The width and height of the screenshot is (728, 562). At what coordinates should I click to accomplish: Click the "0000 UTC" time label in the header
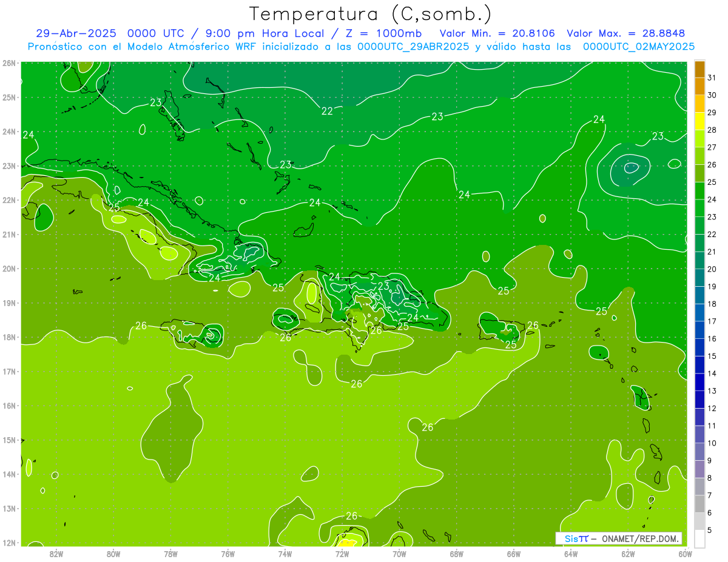click(156, 33)
